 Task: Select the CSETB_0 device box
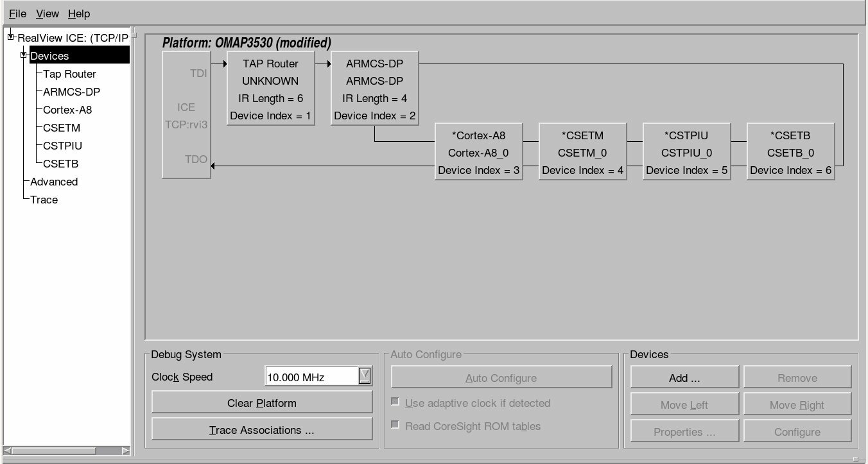click(x=790, y=152)
